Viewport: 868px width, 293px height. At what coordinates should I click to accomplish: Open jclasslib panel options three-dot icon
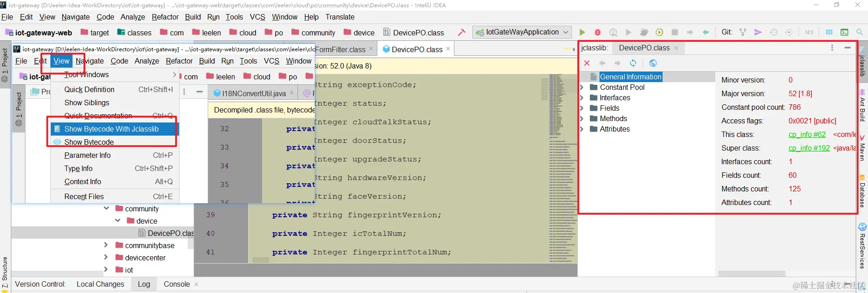tap(832, 48)
